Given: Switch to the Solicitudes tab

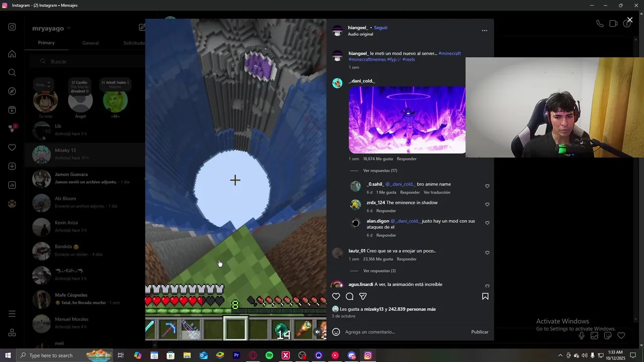Looking at the screenshot, I should click(134, 43).
